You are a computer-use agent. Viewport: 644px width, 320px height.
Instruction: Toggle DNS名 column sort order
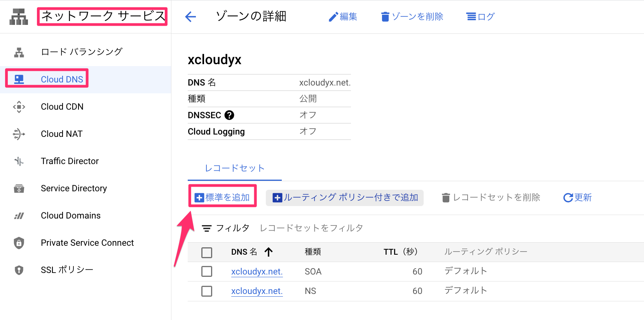click(268, 252)
